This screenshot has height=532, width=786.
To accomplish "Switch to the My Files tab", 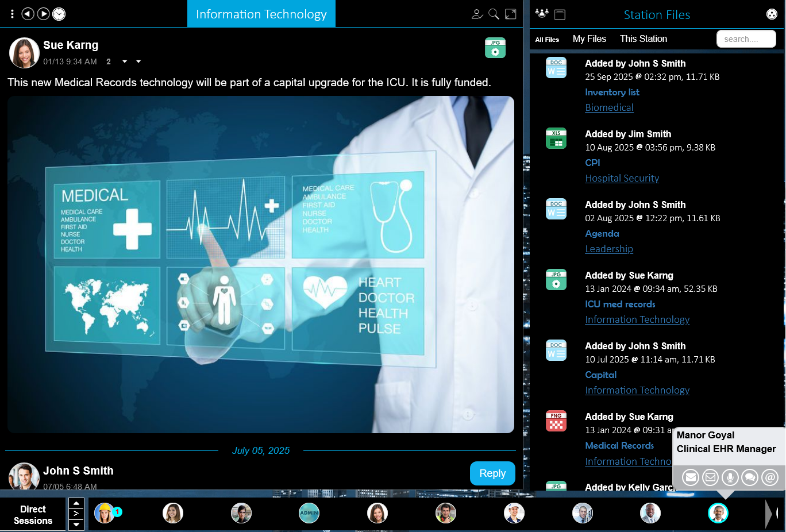I will coord(589,38).
